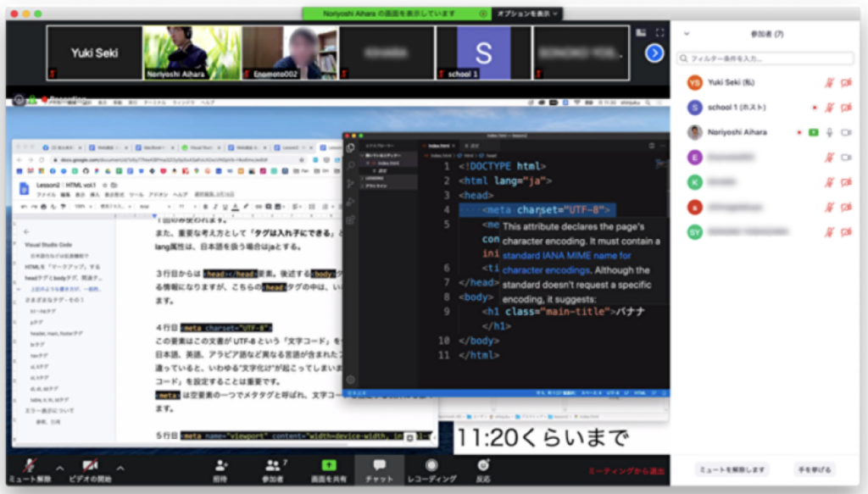
Task: Click Yuki Seki's video-off icon in list
Action: tap(846, 82)
